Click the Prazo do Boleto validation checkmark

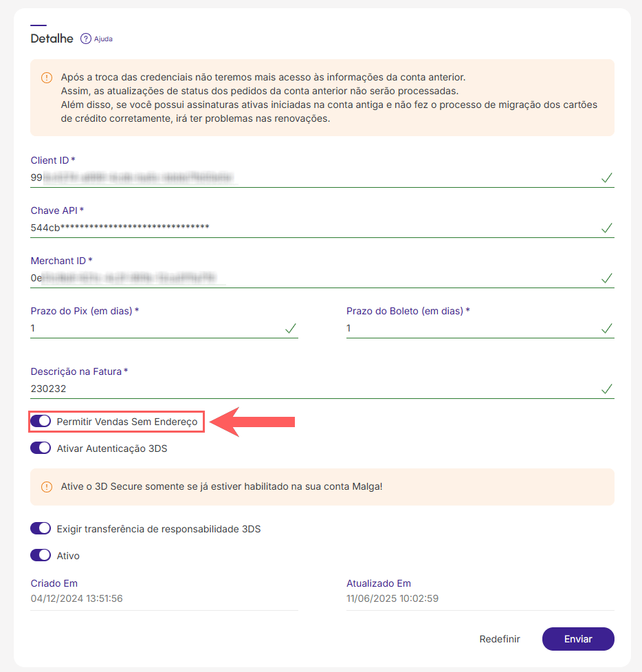coord(606,328)
